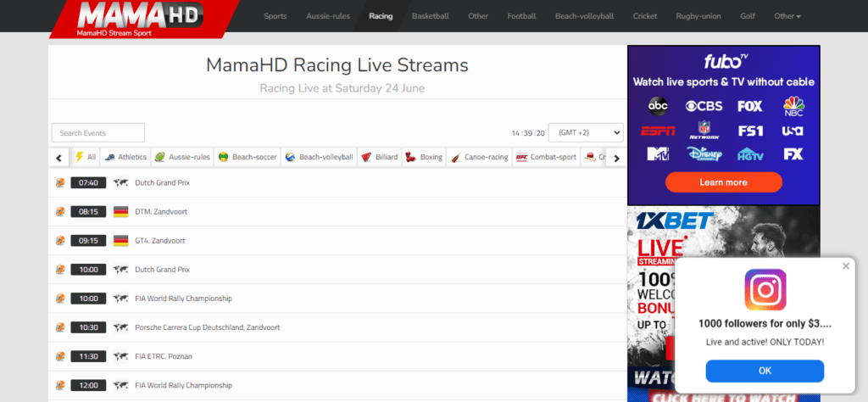Open the GT4. Zandvoort event
This screenshot has width=868, height=402.
pos(160,241)
